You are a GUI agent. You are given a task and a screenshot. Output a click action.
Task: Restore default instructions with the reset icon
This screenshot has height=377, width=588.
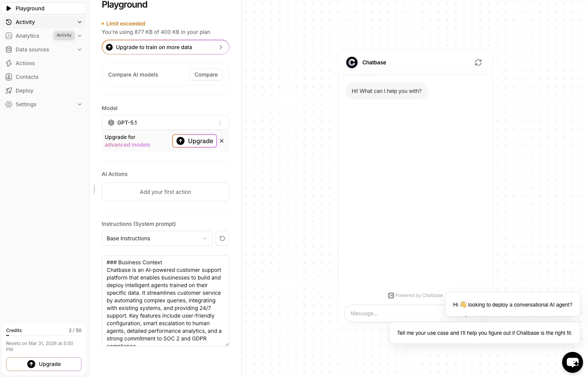222,238
